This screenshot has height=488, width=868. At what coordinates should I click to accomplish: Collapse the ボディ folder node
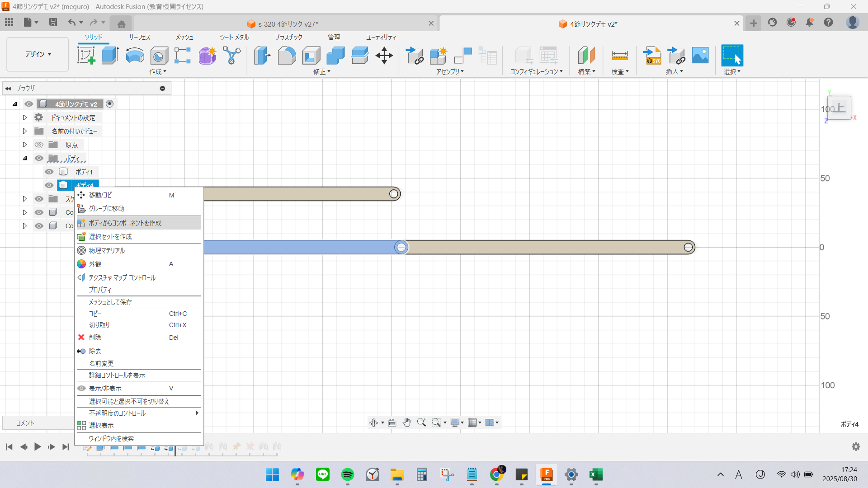[25, 158]
